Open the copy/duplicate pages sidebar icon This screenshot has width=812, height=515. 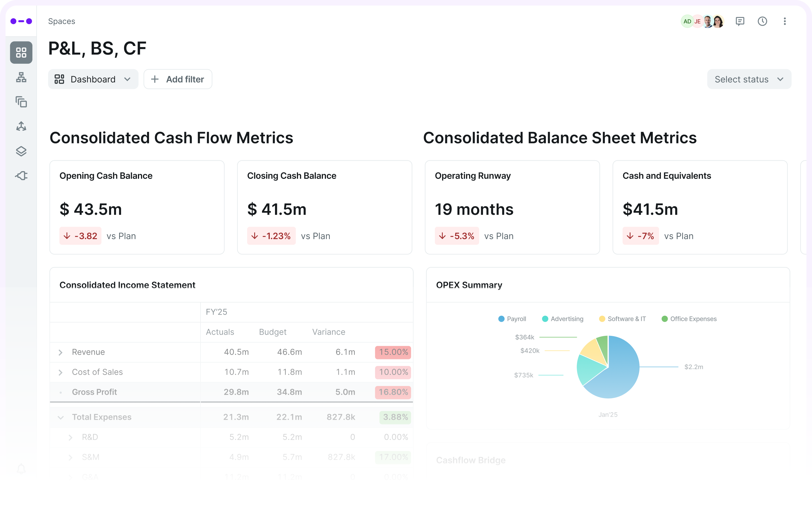pos(21,102)
